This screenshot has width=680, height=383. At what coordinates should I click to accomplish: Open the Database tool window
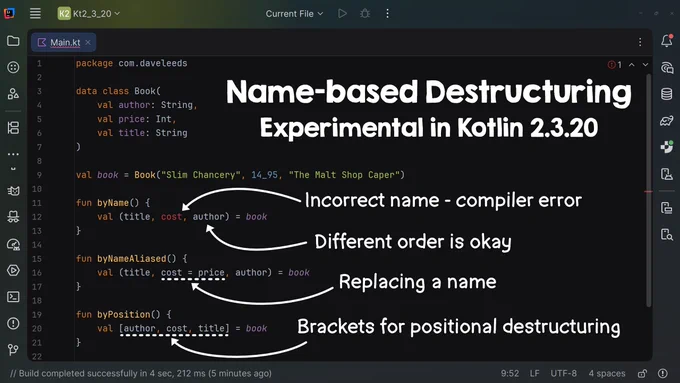point(667,94)
